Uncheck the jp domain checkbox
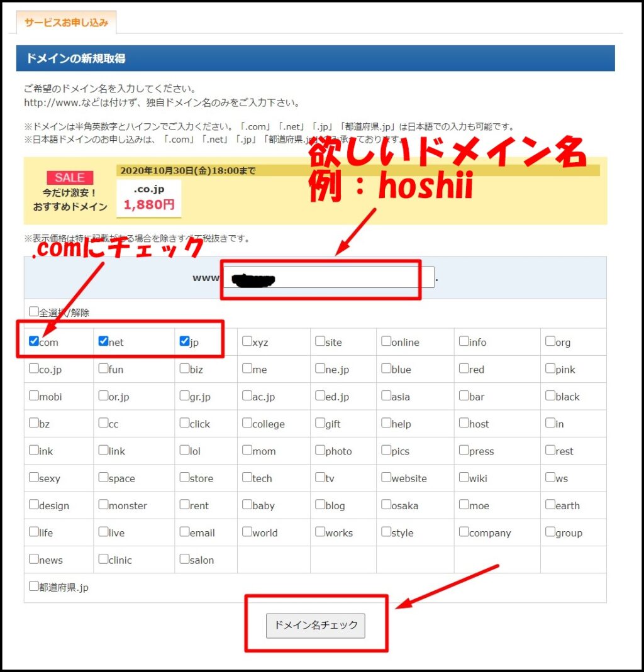Screen dimensions: 644x672 click(x=184, y=341)
